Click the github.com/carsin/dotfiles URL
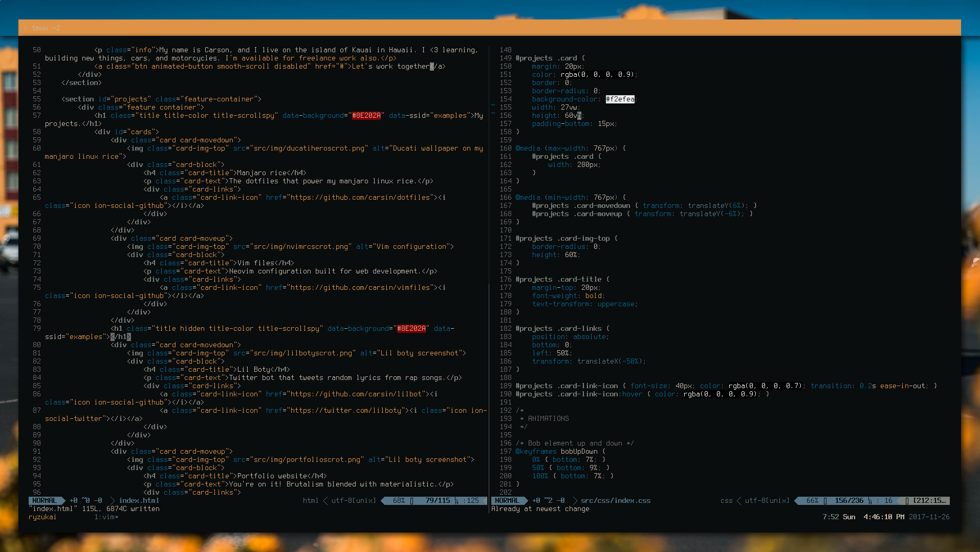 (x=360, y=197)
